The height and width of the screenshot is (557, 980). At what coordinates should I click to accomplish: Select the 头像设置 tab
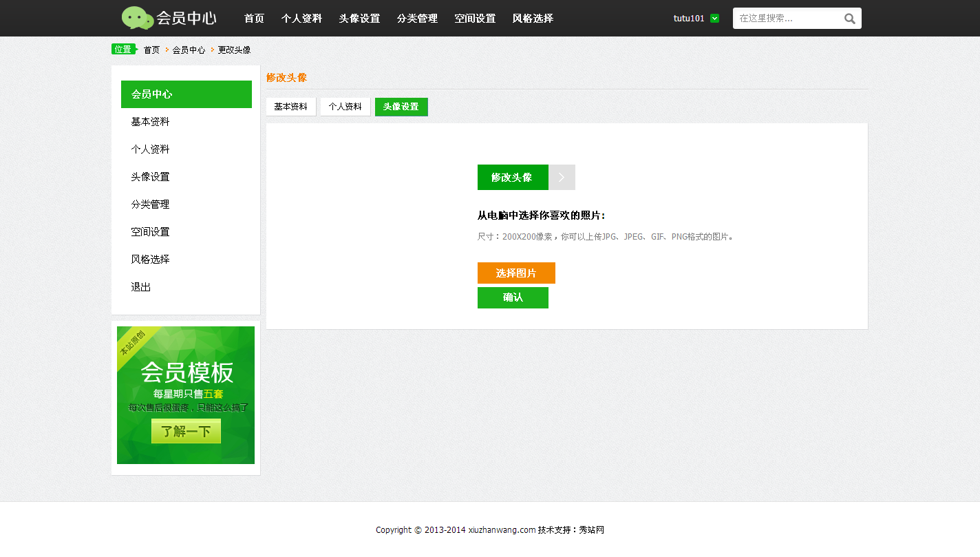click(401, 107)
